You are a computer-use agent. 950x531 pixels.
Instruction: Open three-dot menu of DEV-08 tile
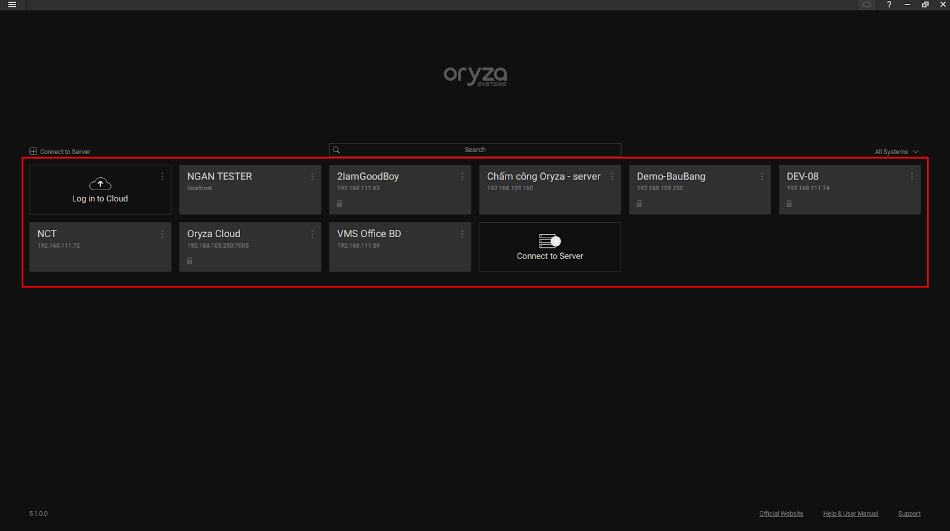coord(912,176)
